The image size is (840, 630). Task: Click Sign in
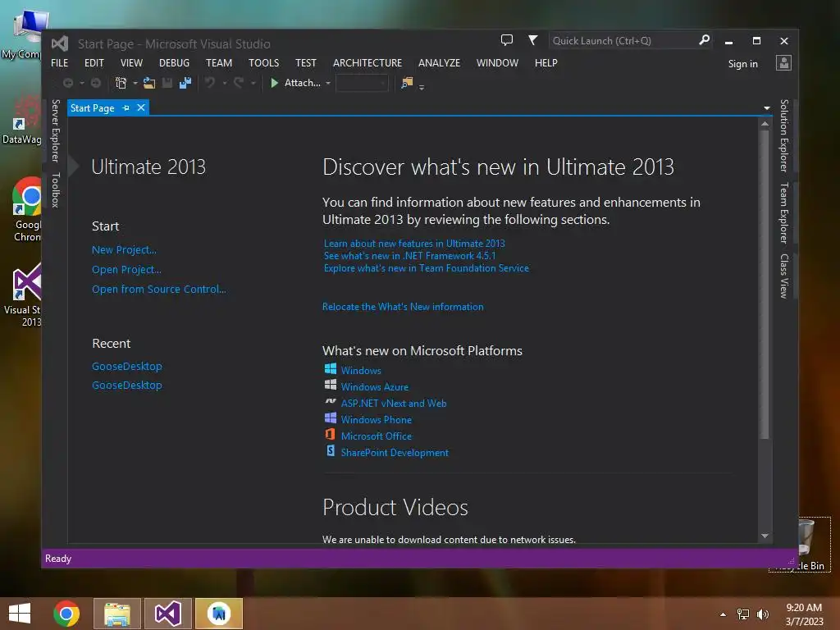tap(742, 64)
